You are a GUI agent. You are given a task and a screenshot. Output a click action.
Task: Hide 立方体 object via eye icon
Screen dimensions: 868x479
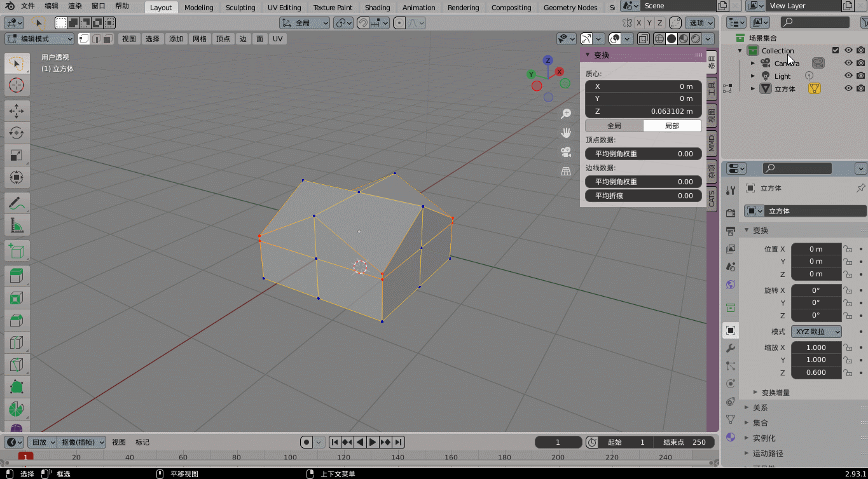pyautogui.click(x=848, y=88)
